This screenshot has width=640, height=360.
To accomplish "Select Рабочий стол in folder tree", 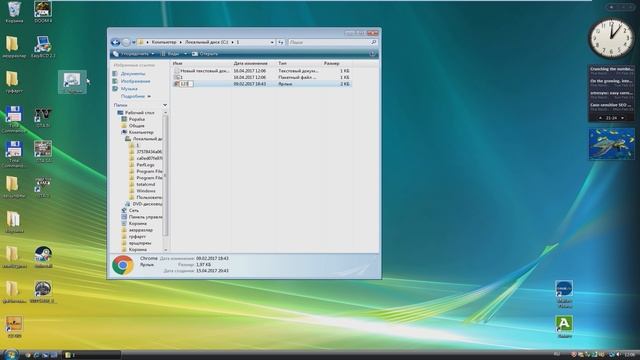I will coord(136,113).
